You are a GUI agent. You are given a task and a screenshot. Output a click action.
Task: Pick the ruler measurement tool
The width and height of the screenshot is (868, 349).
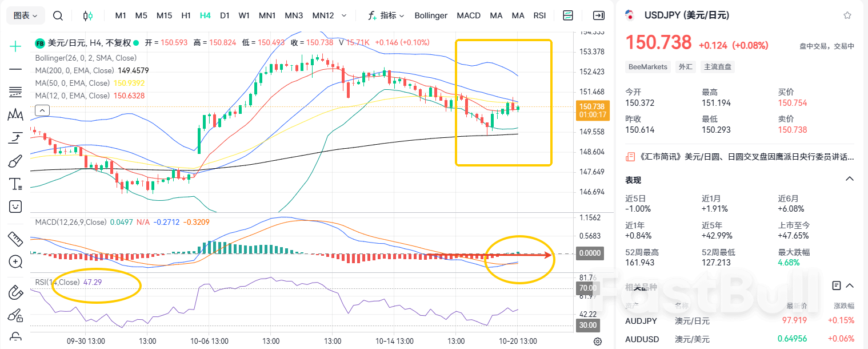point(15,238)
